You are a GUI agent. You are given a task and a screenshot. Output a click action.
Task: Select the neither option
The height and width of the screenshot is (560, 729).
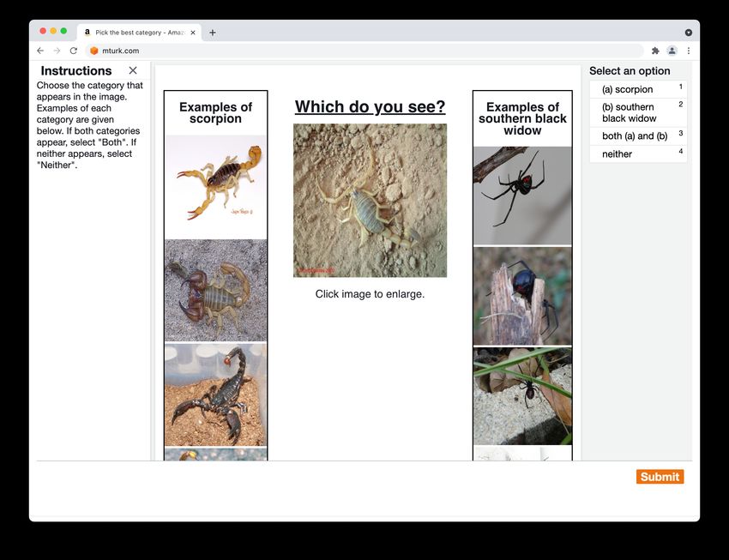pyautogui.click(x=638, y=154)
